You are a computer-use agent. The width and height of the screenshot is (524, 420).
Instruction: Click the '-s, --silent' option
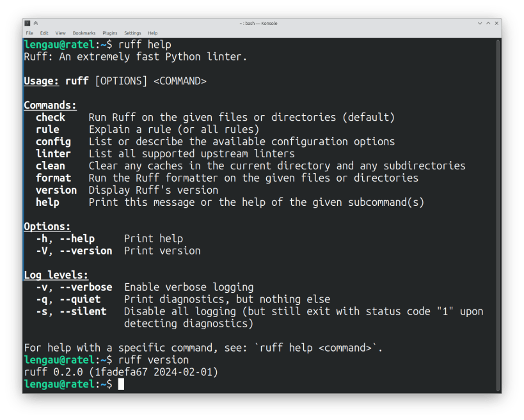click(71, 311)
